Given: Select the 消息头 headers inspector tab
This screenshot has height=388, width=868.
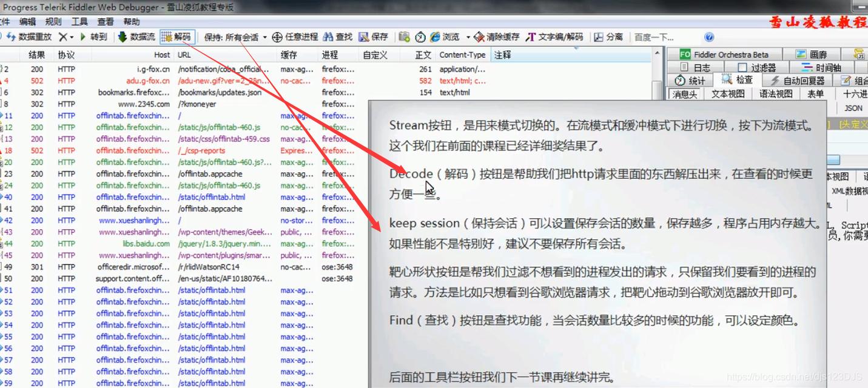Looking at the screenshot, I should click(685, 93).
